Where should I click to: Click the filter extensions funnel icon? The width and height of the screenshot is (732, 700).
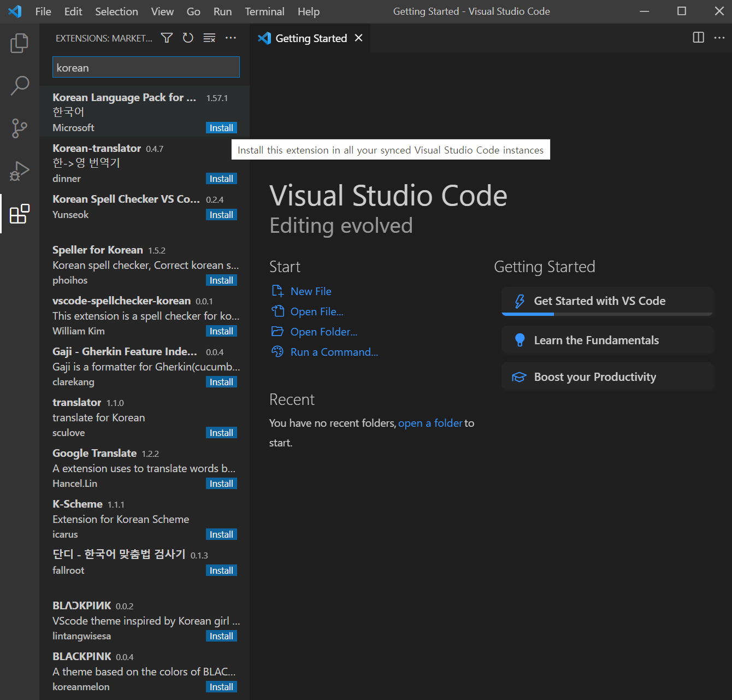coord(167,38)
